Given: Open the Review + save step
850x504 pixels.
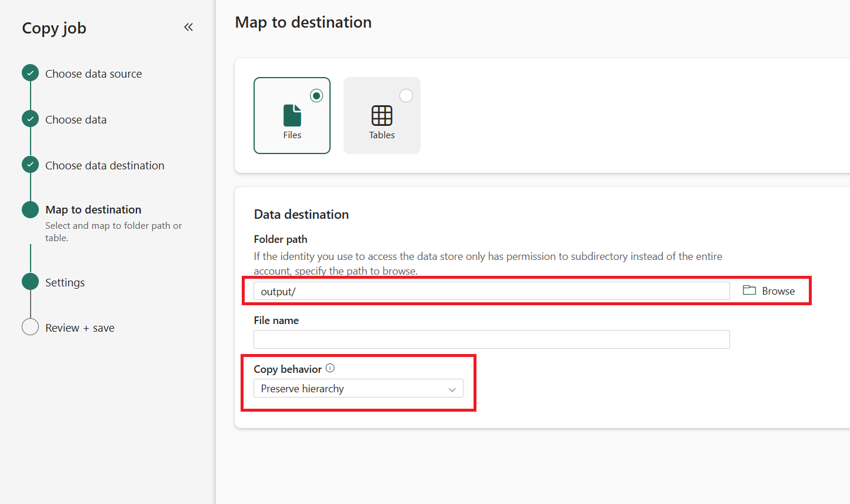Looking at the screenshot, I should [x=80, y=328].
